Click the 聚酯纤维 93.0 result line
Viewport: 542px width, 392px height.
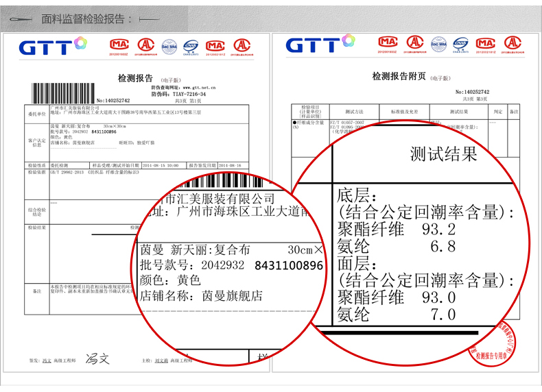(397, 297)
